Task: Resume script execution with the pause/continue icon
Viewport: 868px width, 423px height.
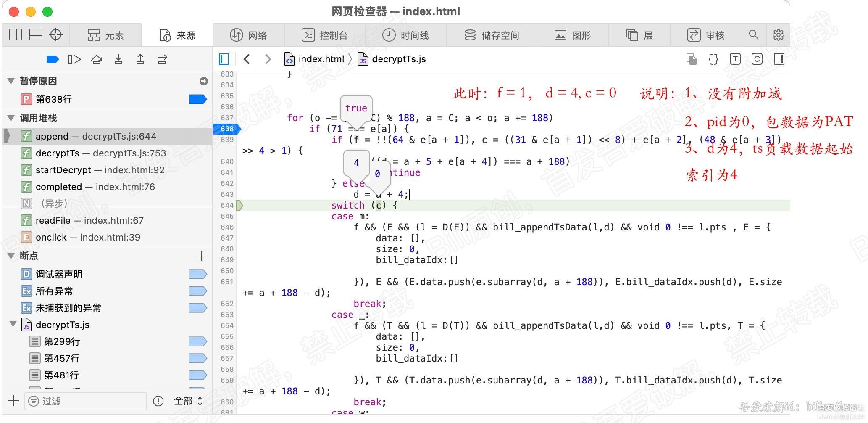Action: click(x=53, y=59)
